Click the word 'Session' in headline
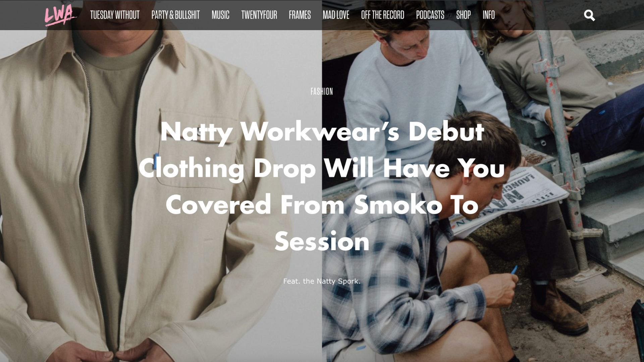644x362 pixels. pos(322,241)
